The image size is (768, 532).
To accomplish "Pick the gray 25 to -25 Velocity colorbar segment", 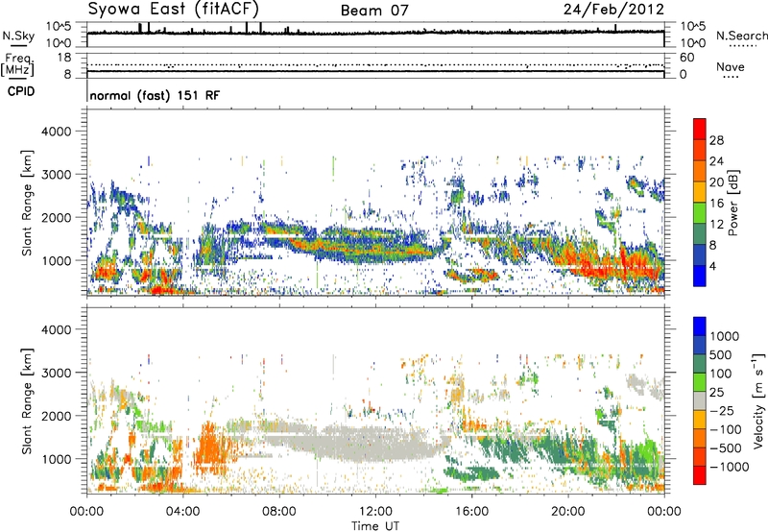I will 700,400.
